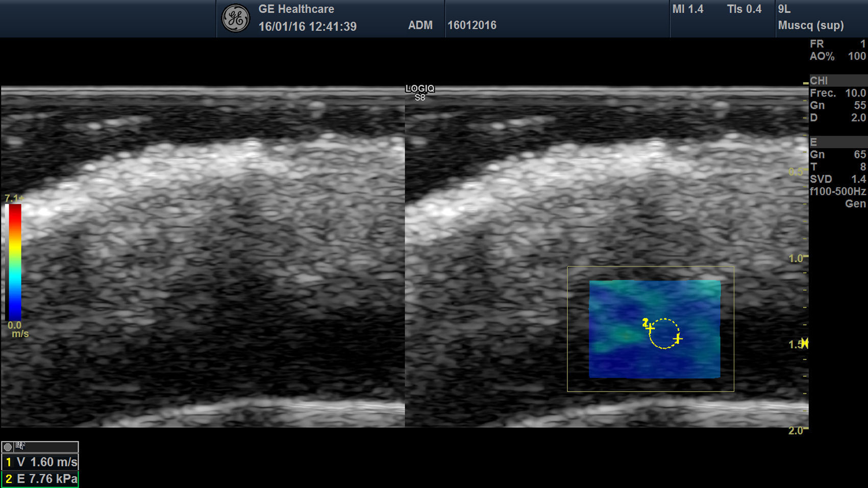The height and width of the screenshot is (488, 868).
Task: Click the 9L probe label
Action: coord(784,9)
